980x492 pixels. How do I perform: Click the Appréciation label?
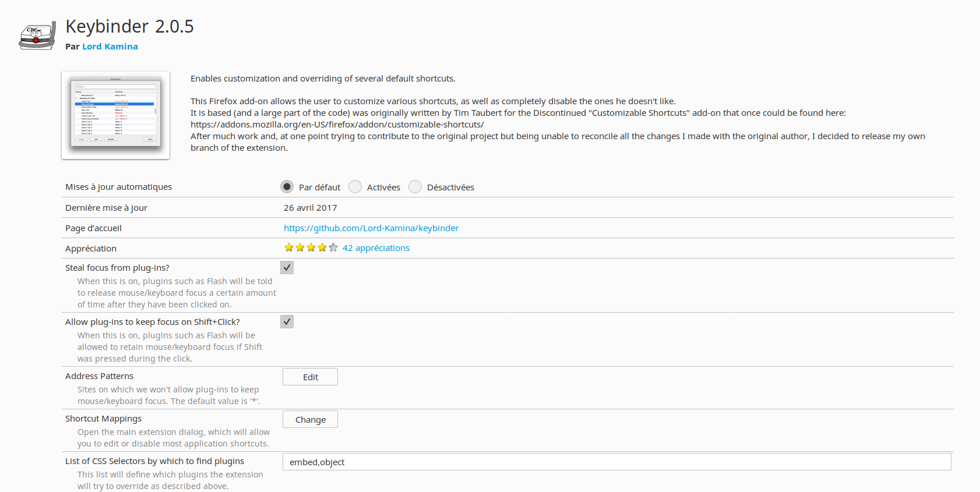pos(91,249)
